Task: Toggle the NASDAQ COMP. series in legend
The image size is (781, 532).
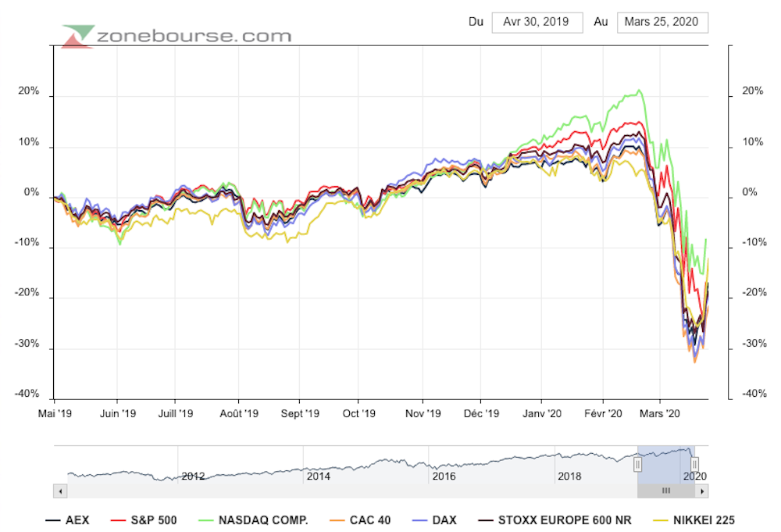Action: coord(263,520)
